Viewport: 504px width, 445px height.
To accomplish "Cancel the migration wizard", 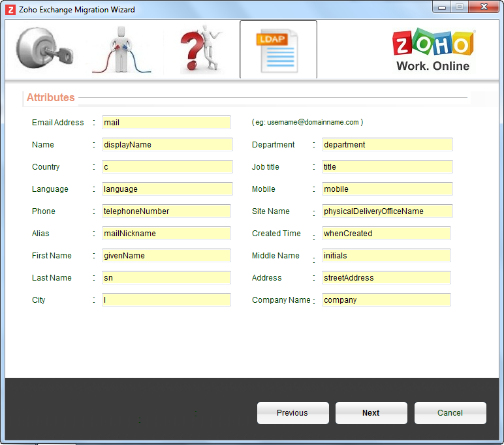I will (x=450, y=413).
